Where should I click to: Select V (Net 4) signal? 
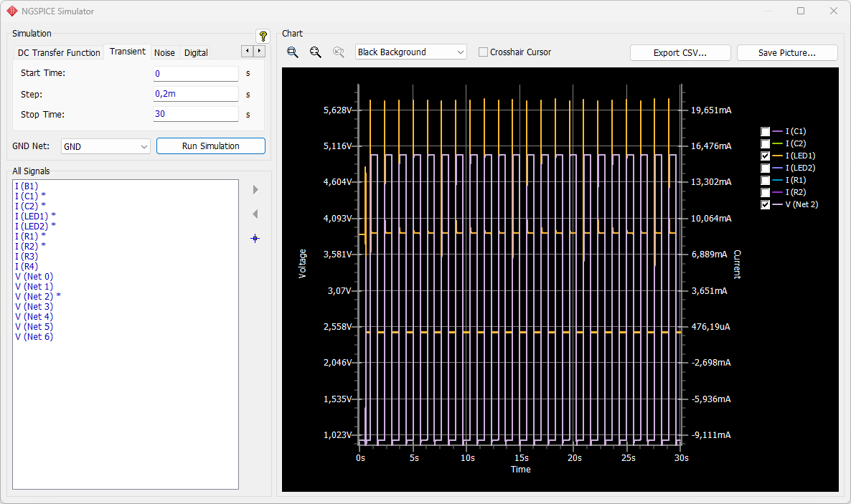[34, 316]
